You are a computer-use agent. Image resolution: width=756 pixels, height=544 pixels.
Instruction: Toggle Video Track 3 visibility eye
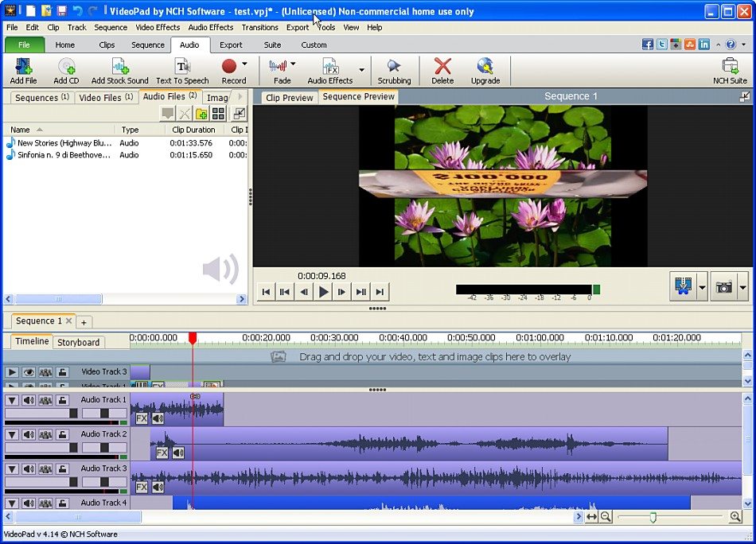[29, 371]
